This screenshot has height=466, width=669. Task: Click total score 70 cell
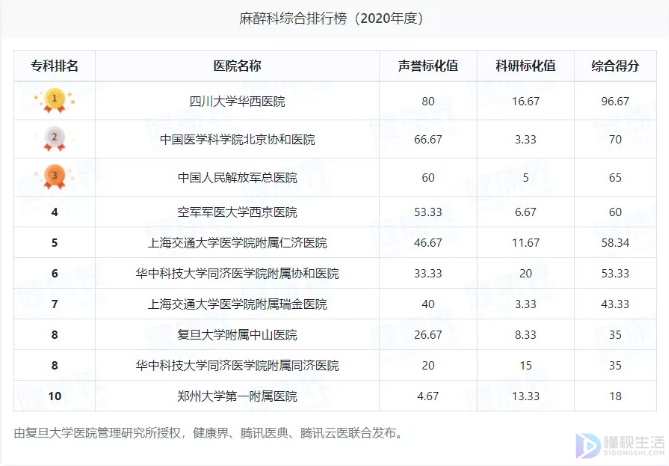[615, 139]
